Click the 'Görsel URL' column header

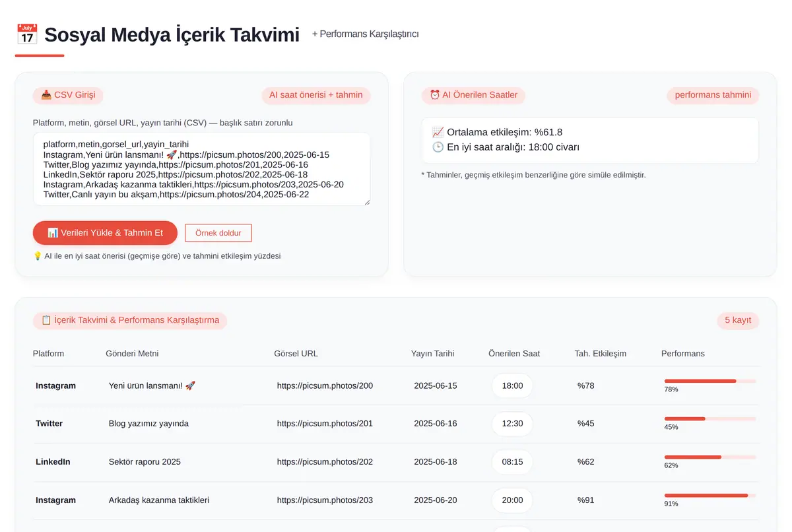click(x=296, y=354)
